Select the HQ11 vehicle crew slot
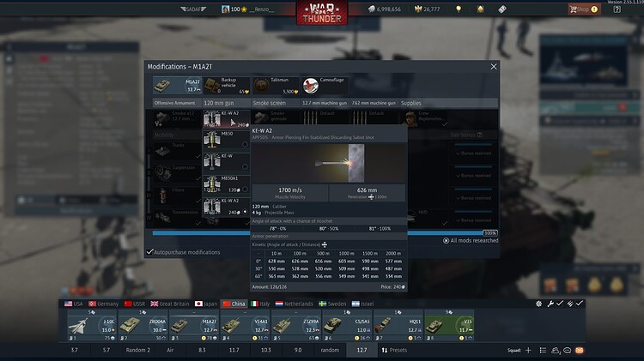This screenshot has width=644, height=361. (x=398, y=326)
